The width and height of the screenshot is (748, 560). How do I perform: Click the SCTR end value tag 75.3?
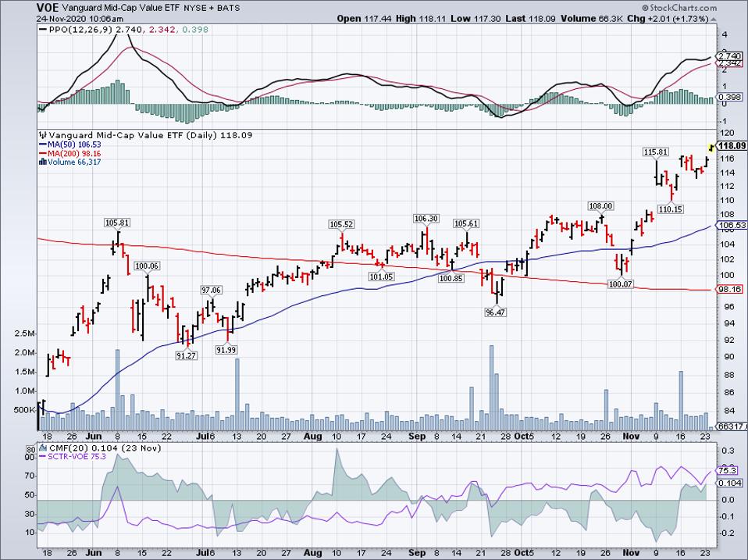coord(728,471)
